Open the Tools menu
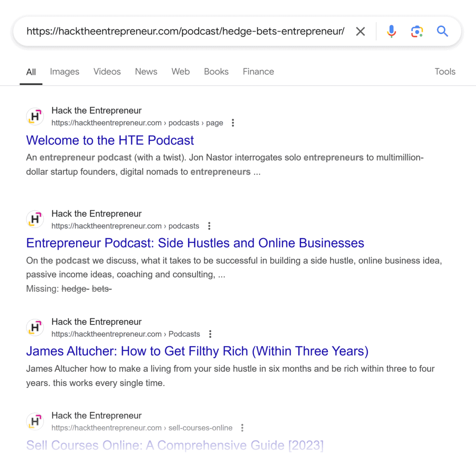 point(445,72)
